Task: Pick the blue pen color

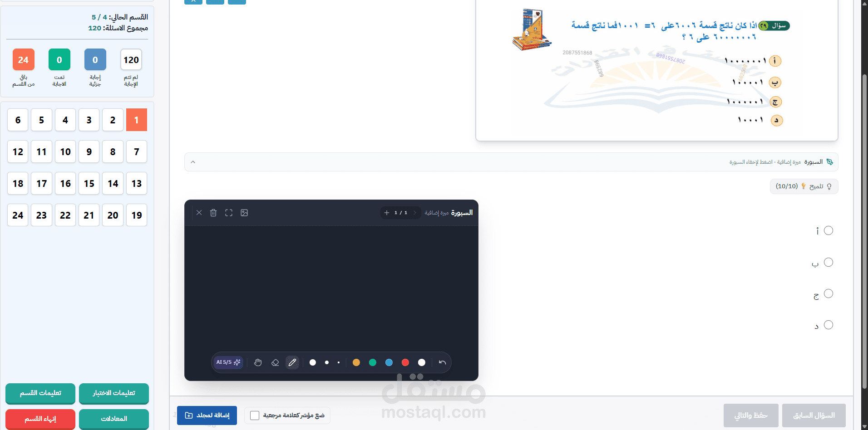Action: pos(389,362)
